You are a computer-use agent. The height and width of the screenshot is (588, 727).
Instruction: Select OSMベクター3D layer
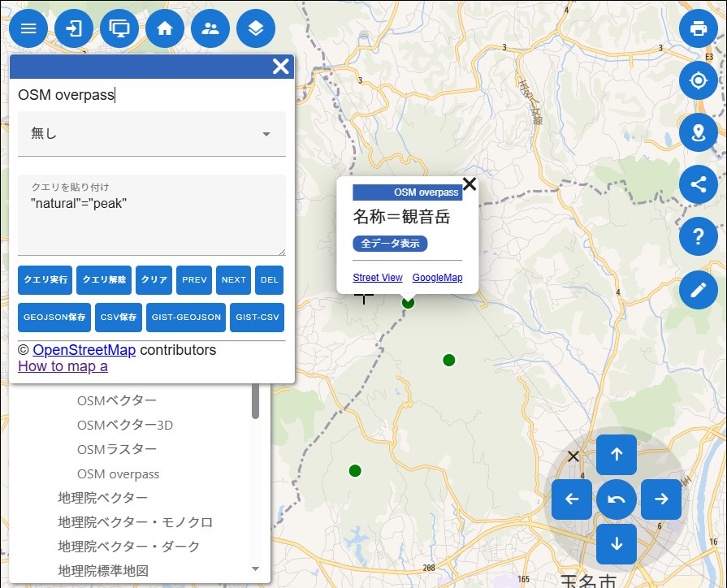[x=124, y=425]
